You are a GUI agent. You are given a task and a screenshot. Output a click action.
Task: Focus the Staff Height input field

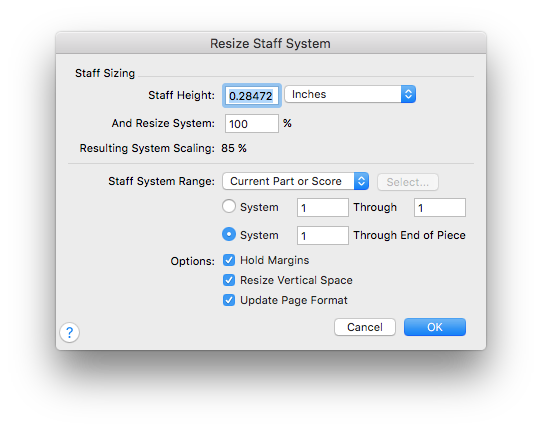tap(252, 95)
